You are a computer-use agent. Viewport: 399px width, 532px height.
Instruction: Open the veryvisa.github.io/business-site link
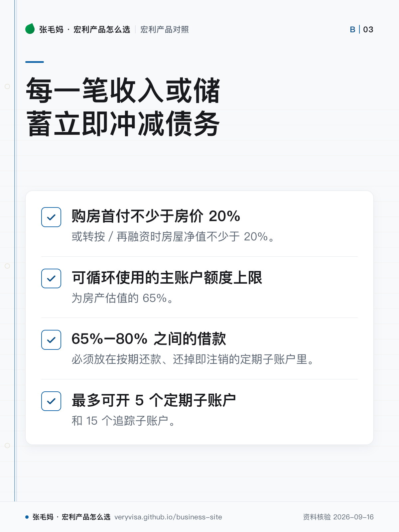tap(168, 517)
